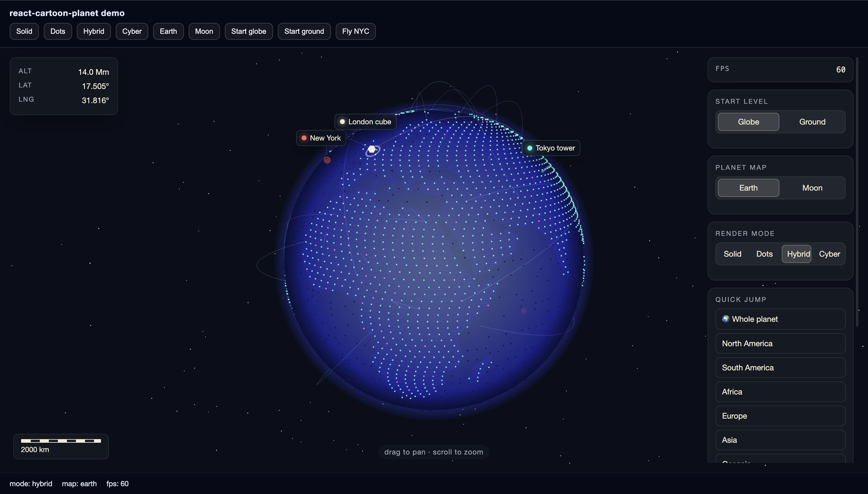Viewport: 868px width, 494px height.
Task: Choose Hybrid in Render Mode panel
Action: click(797, 254)
